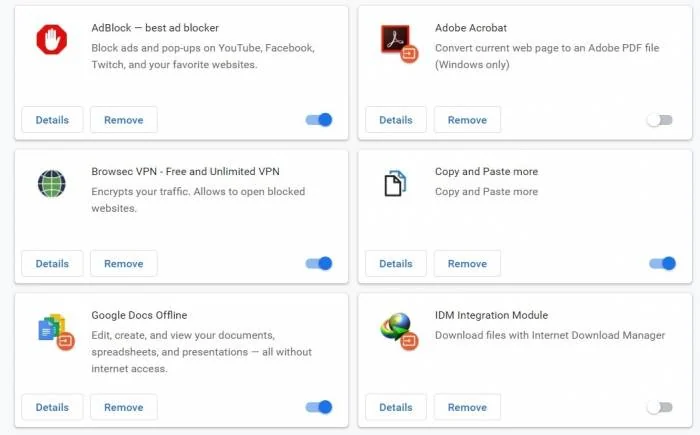Turn off Google Docs Offline toggle
Viewport: 700px width, 435px height.
(319, 407)
